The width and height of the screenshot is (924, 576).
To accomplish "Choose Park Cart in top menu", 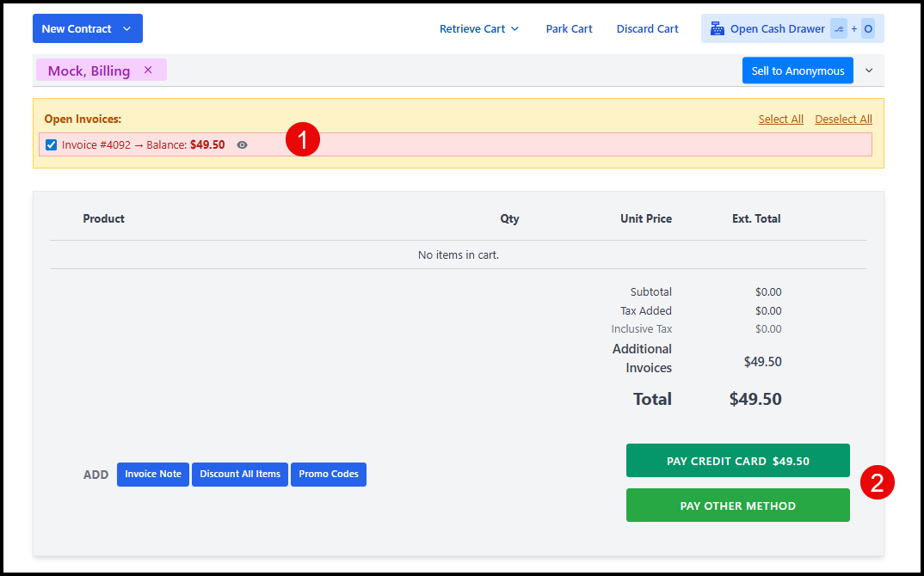I will 569,28.
